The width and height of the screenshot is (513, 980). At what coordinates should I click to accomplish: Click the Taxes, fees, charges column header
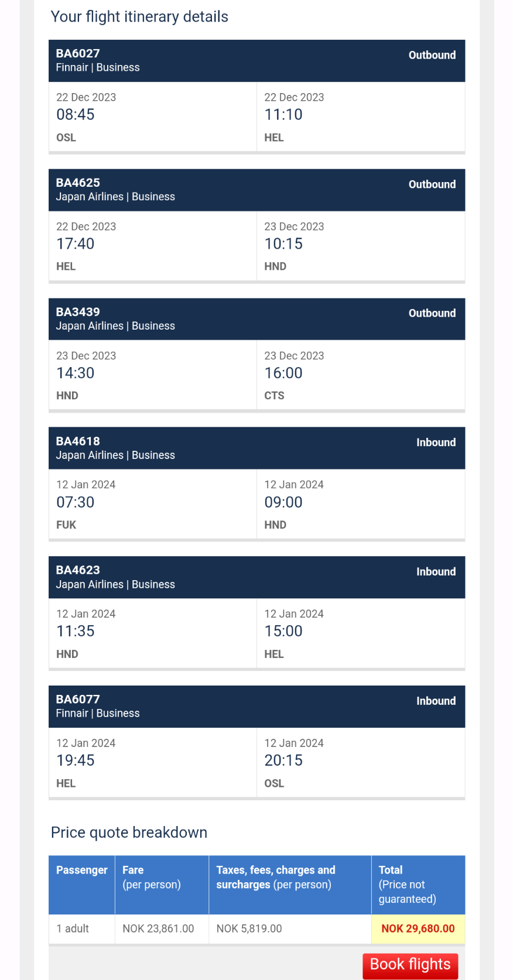coord(290,885)
